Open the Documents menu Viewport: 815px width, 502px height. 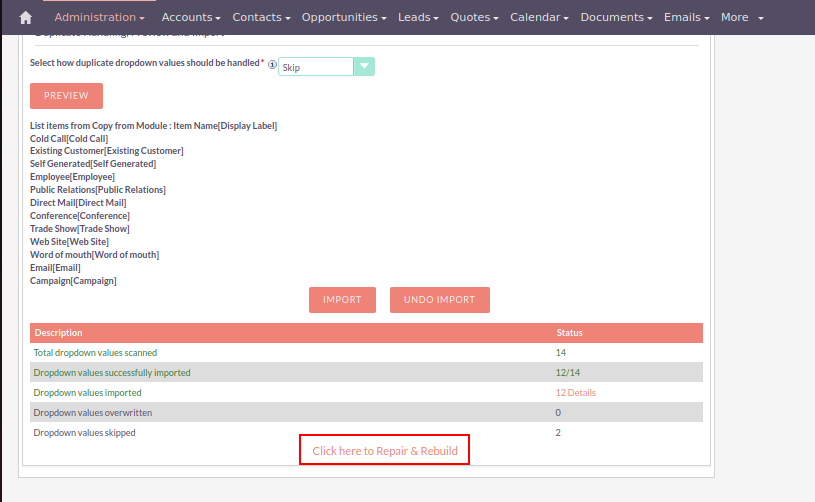tap(617, 18)
